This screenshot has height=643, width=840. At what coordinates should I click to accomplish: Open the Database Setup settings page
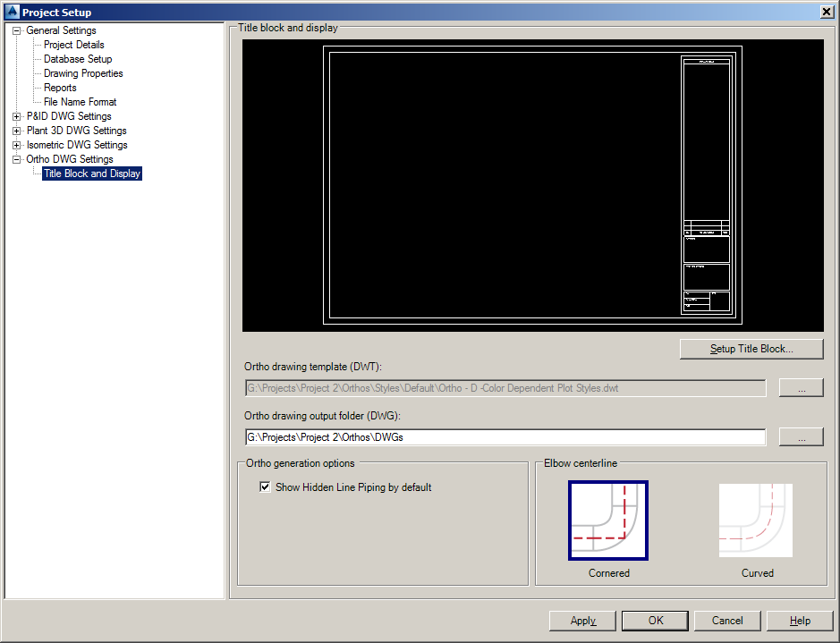pos(78,59)
